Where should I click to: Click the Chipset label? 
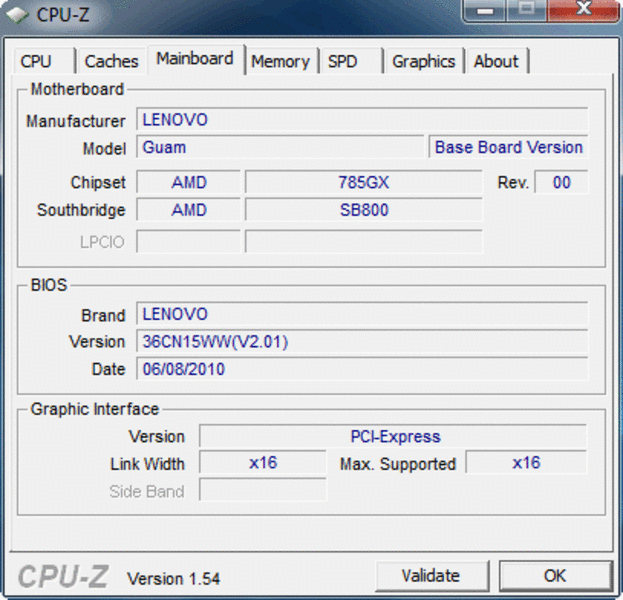tap(98, 183)
